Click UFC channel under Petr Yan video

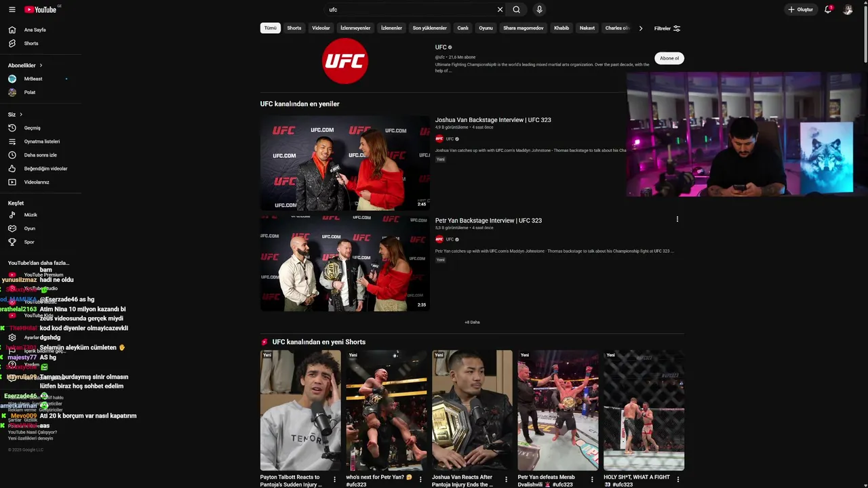(450, 239)
